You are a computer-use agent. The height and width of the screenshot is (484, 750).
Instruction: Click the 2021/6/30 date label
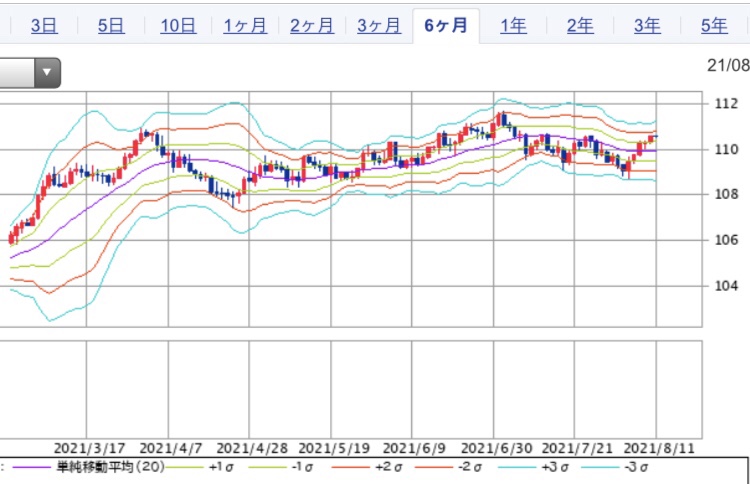coord(496,449)
